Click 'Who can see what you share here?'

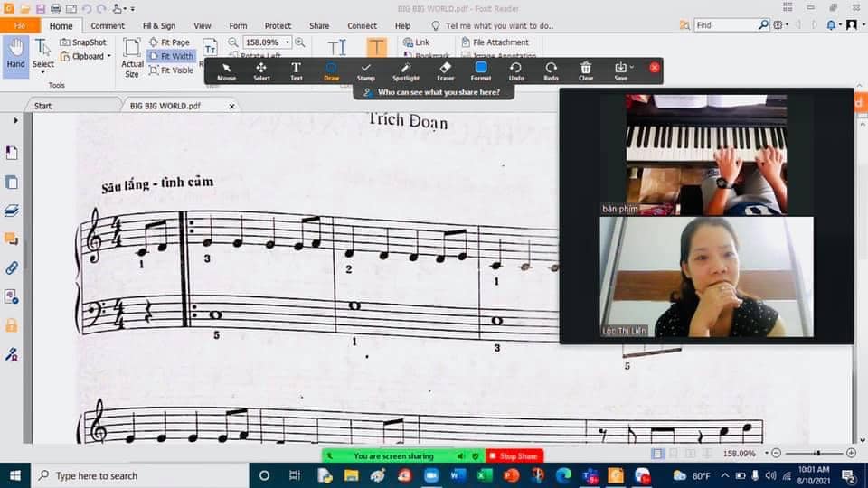tap(433, 92)
